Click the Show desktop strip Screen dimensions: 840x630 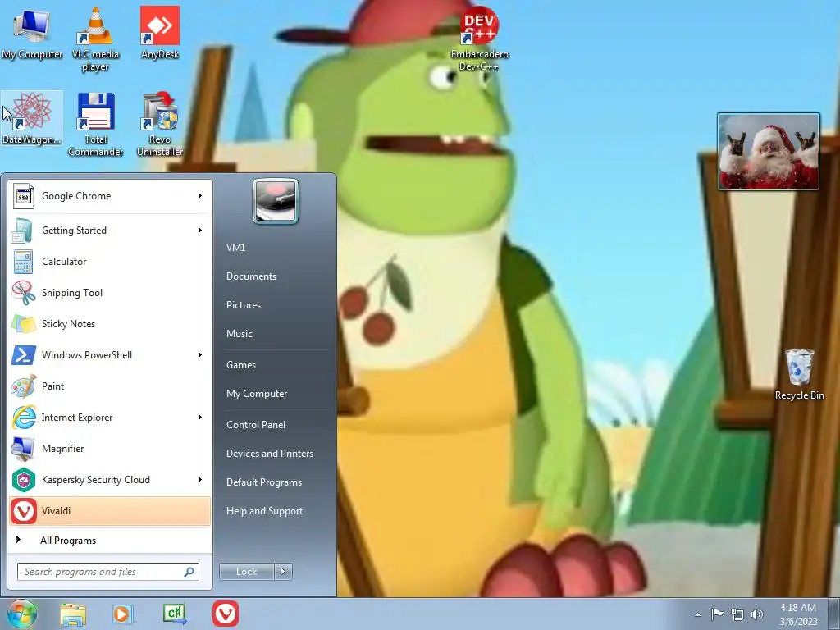(x=834, y=614)
